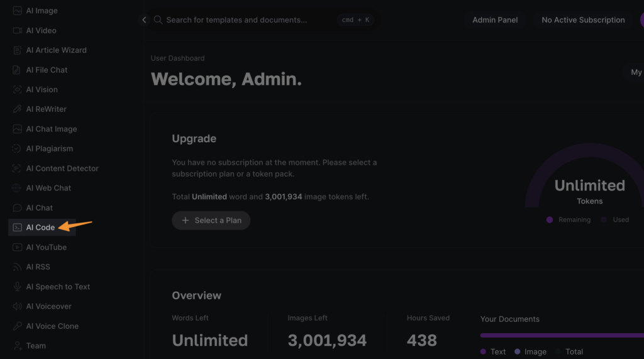The width and height of the screenshot is (644, 359).
Task: Click the AI YouTube play icon
Action: coord(18,247)
